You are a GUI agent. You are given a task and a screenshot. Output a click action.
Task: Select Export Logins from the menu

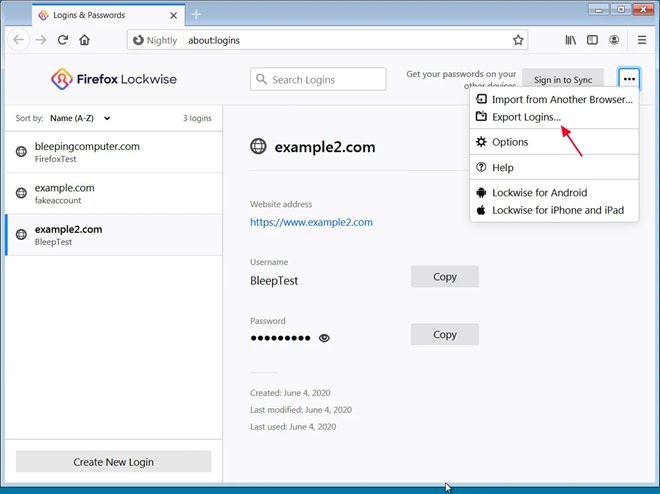point(526,117)
